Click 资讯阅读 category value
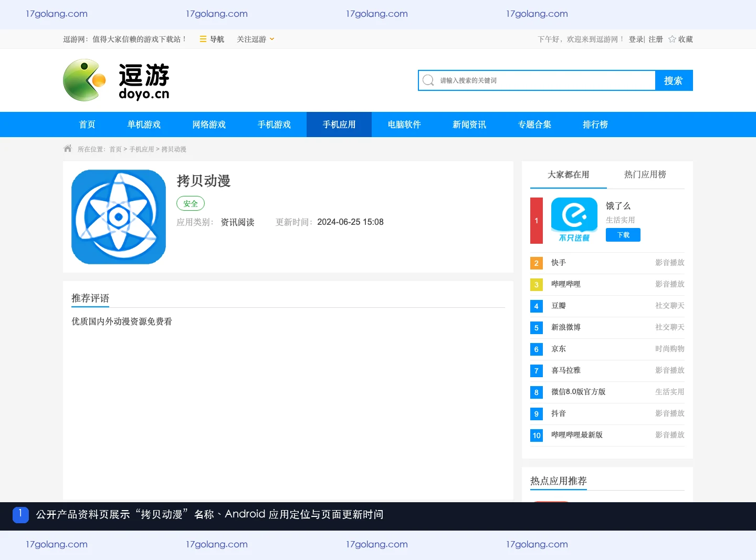This screenshot has height=560, width=756. pos(237,222)
